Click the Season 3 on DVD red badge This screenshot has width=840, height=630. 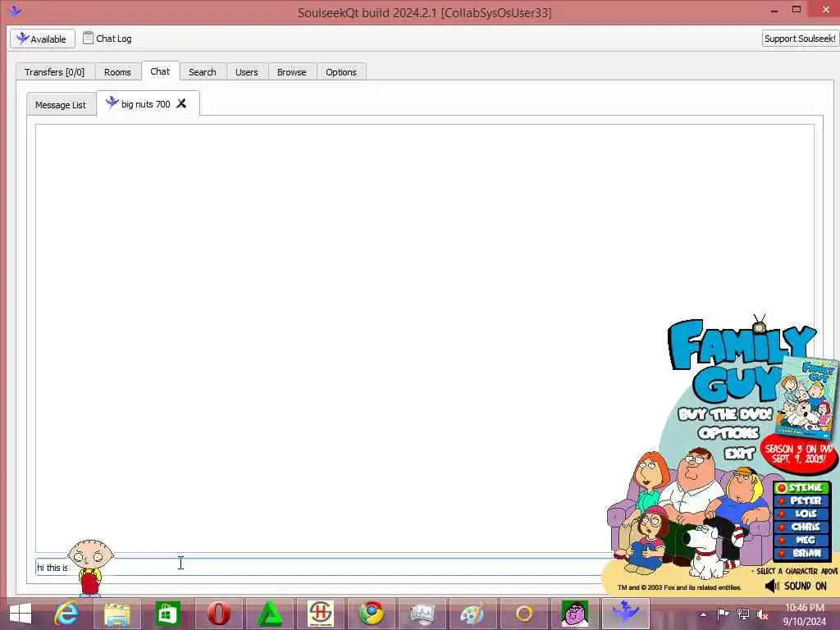[x=798, y=454]
